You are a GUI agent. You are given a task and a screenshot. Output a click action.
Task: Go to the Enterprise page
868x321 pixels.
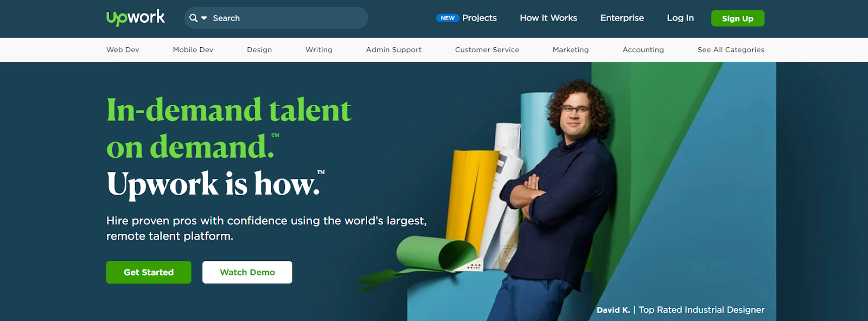coord(622,18)
